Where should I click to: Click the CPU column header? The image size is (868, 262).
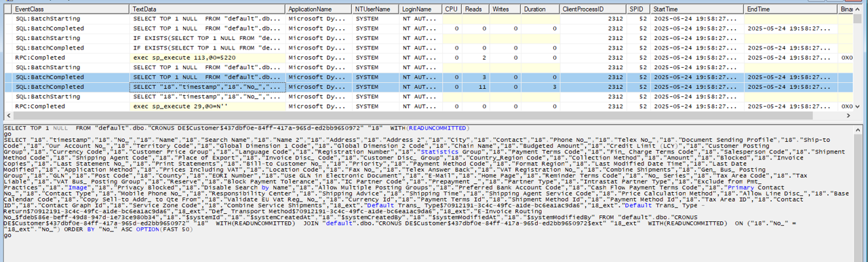click(452, 10)
